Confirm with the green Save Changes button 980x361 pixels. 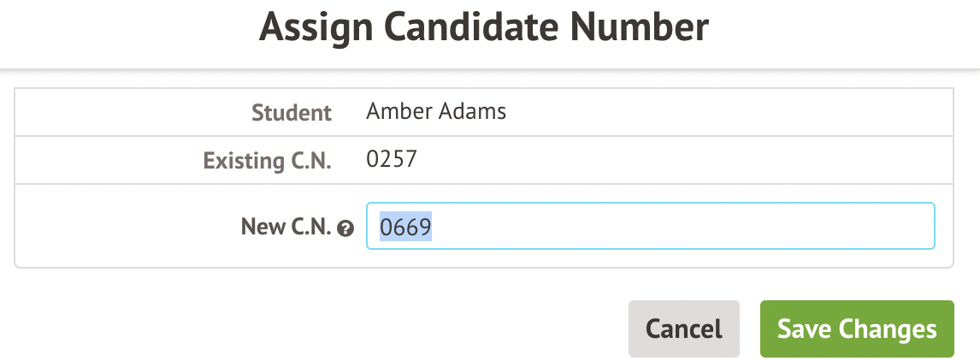(856, 329)
